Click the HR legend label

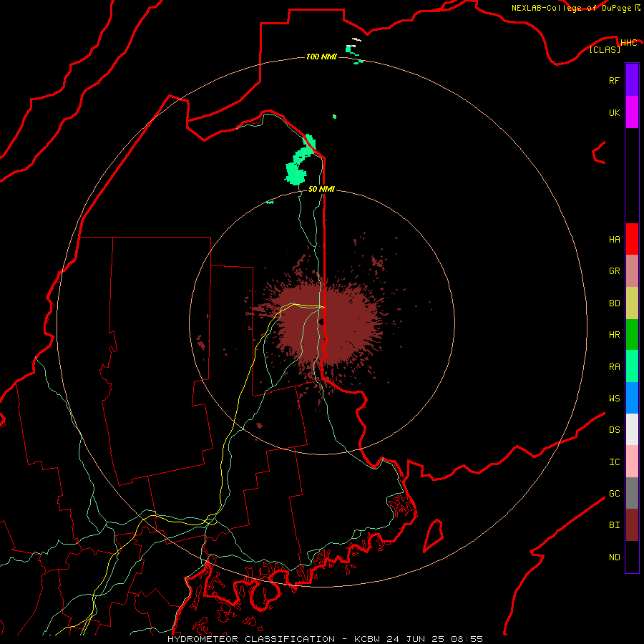point(614,335)
